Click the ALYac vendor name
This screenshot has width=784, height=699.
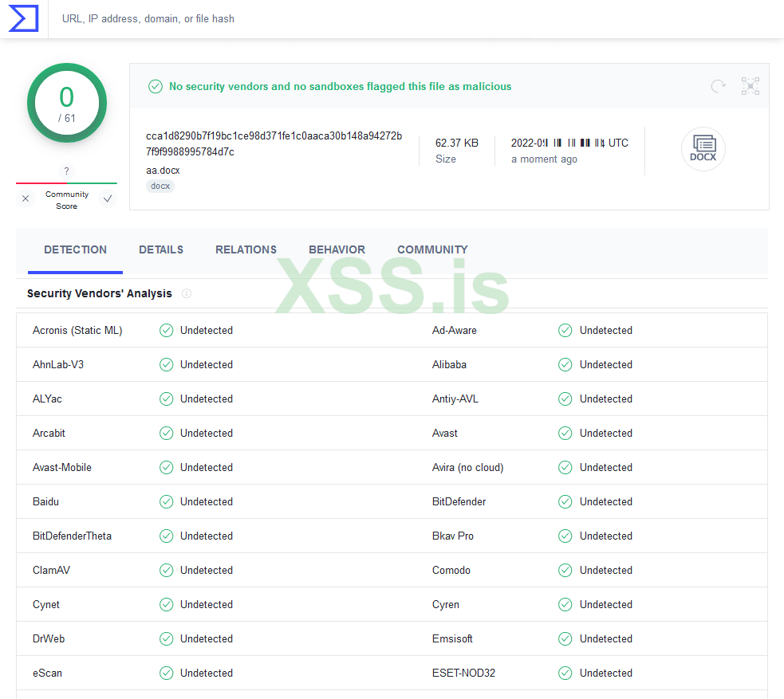pyautogui.click(x=48, y=399)
